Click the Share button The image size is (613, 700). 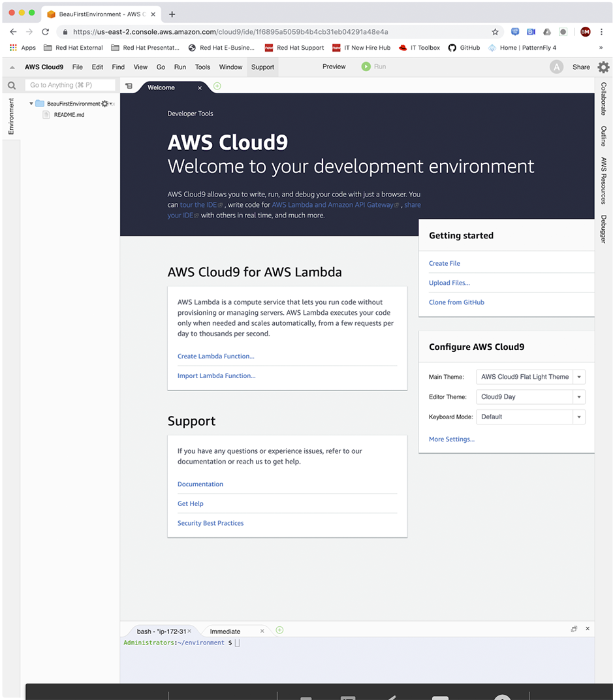[581, 67]
